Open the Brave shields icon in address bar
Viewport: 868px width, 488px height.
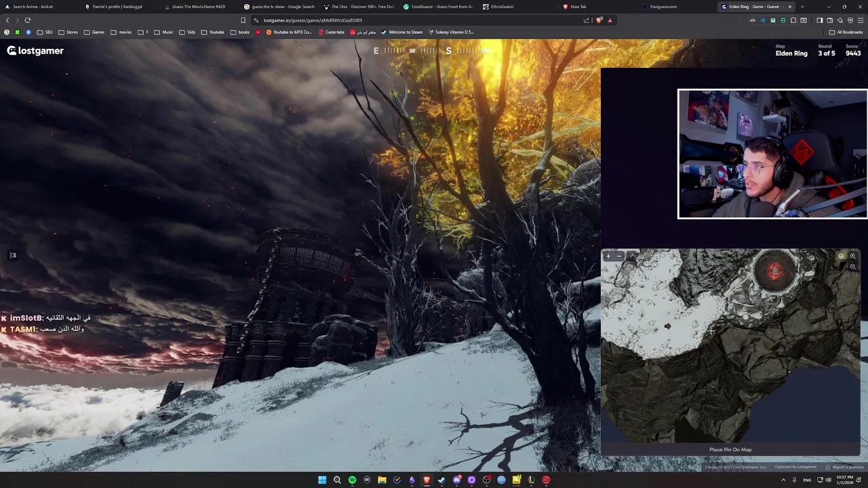[x=599, y=20]
